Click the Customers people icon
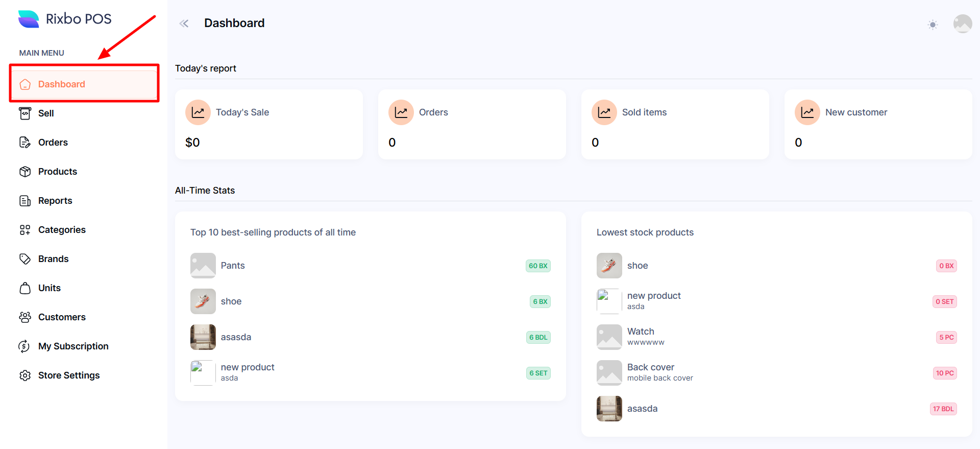 25,317
